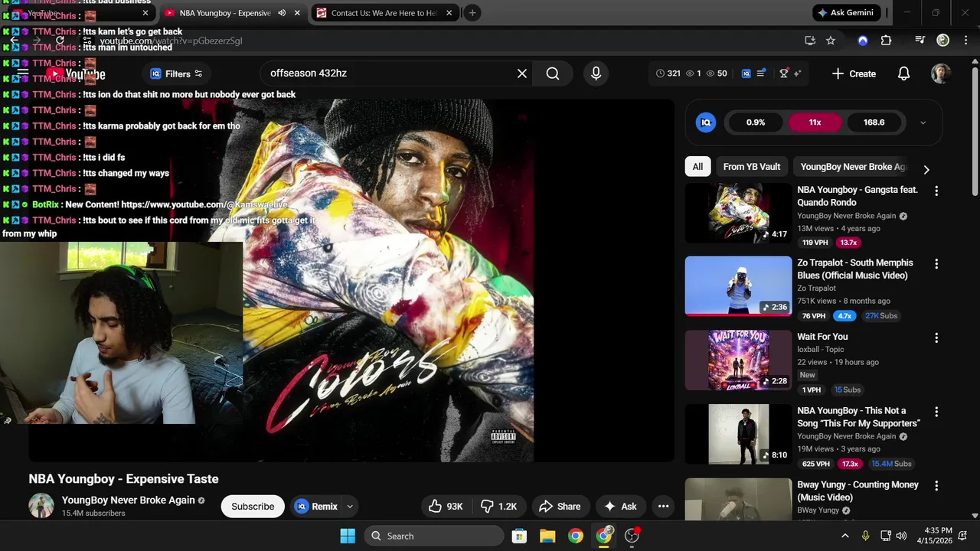Open options for Wait For You video
Screen dimensions: 980x551
click(936, 337)
